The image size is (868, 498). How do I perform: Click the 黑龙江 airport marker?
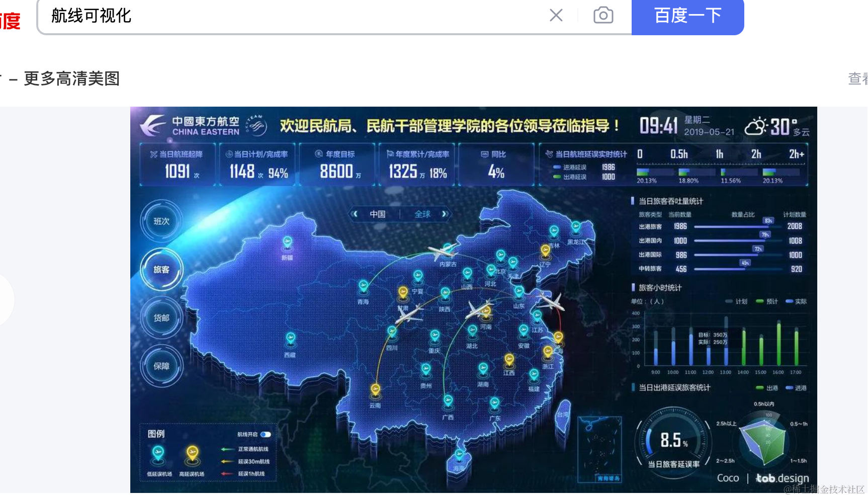coord(575,228)
